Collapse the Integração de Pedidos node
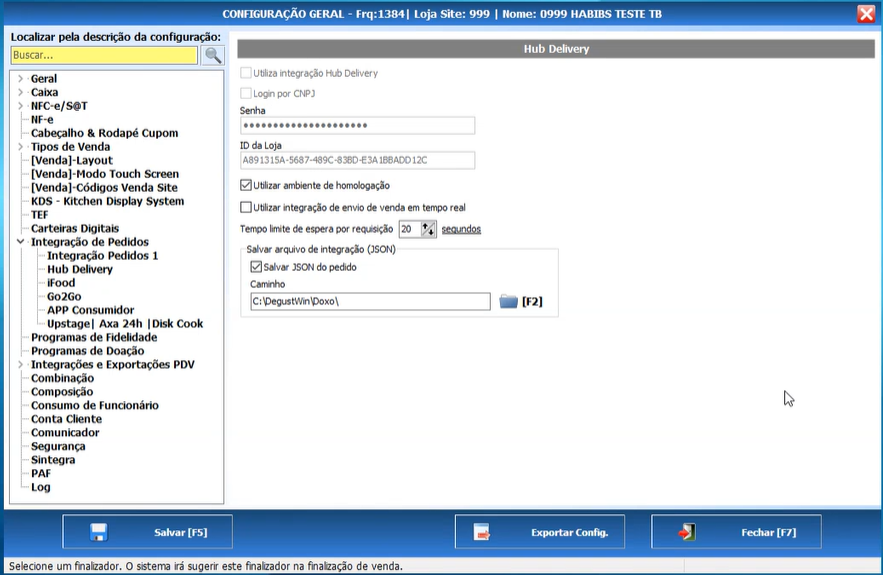 pyautogui.click(x=20, y=242)
